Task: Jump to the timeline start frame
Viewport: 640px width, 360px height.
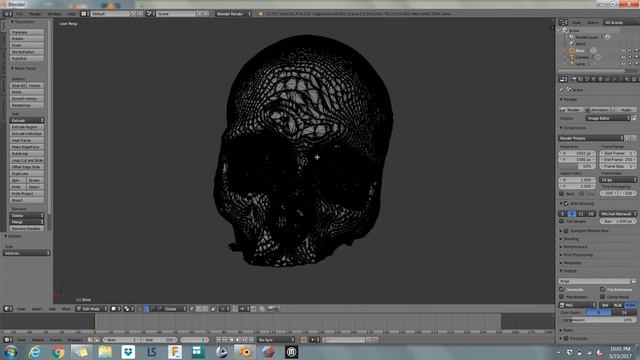Action: pyautogui.click(x=219, y=340)
